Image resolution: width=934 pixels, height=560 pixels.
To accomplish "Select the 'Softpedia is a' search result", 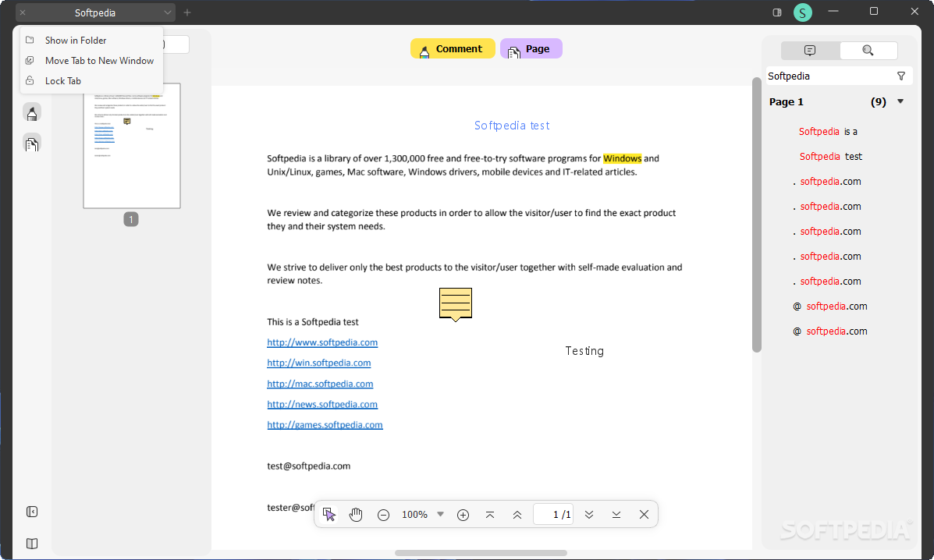I will pyautogui.click(x=828, y=132).
